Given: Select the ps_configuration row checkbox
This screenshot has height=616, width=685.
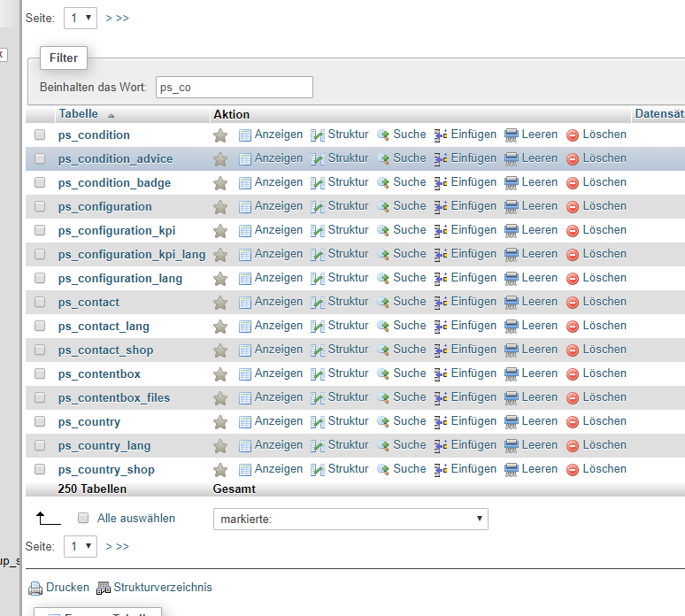Looking at the screenshot, I should 40,206.
